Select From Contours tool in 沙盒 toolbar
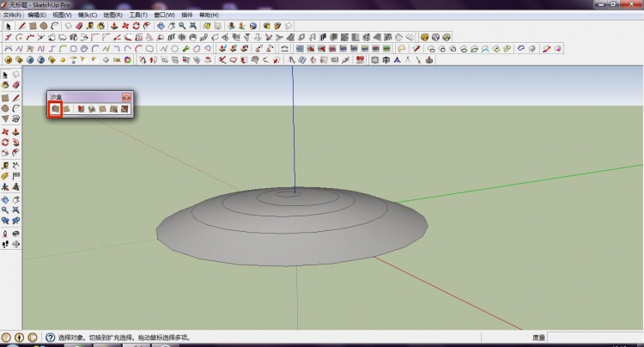644x347 pixels. point(55,109)
